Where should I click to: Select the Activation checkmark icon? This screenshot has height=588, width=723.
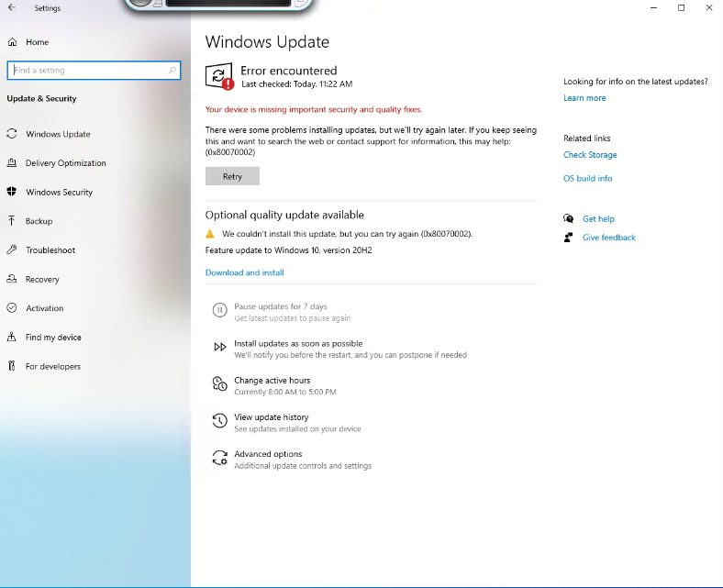pyautogui.click(x=12, y=307)
